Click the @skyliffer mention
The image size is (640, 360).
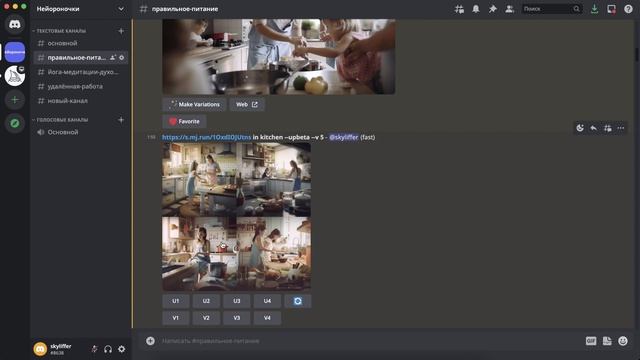344,137
